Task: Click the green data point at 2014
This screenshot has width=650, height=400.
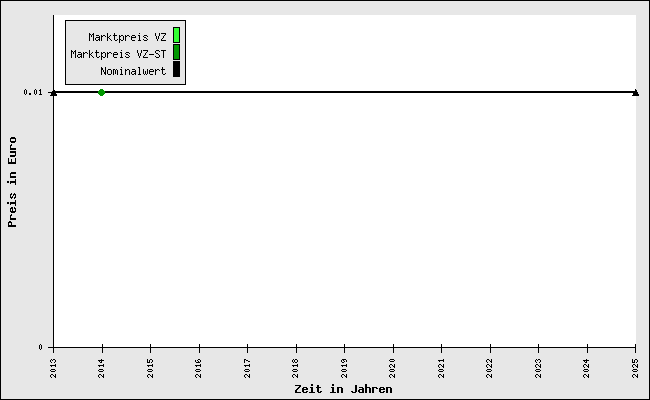Action: [x=101, y=92]
